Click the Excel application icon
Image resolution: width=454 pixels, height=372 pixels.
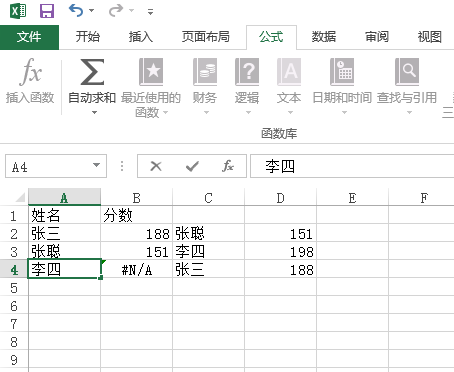coord(18,11)
